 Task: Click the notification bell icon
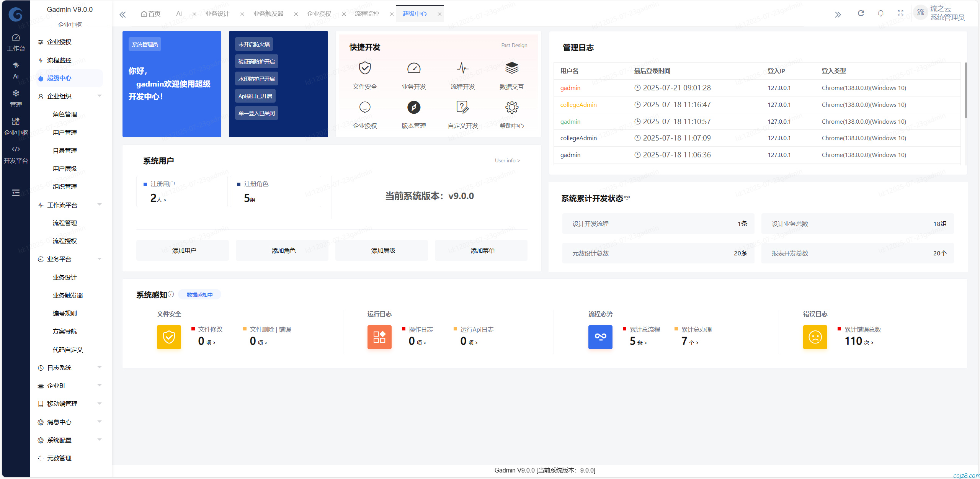(880, 13)
